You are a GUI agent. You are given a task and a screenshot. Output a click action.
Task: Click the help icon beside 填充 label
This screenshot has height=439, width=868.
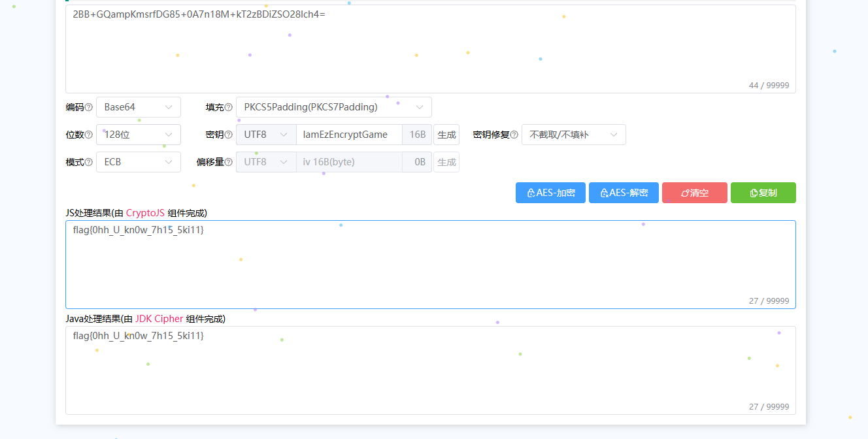229,107
